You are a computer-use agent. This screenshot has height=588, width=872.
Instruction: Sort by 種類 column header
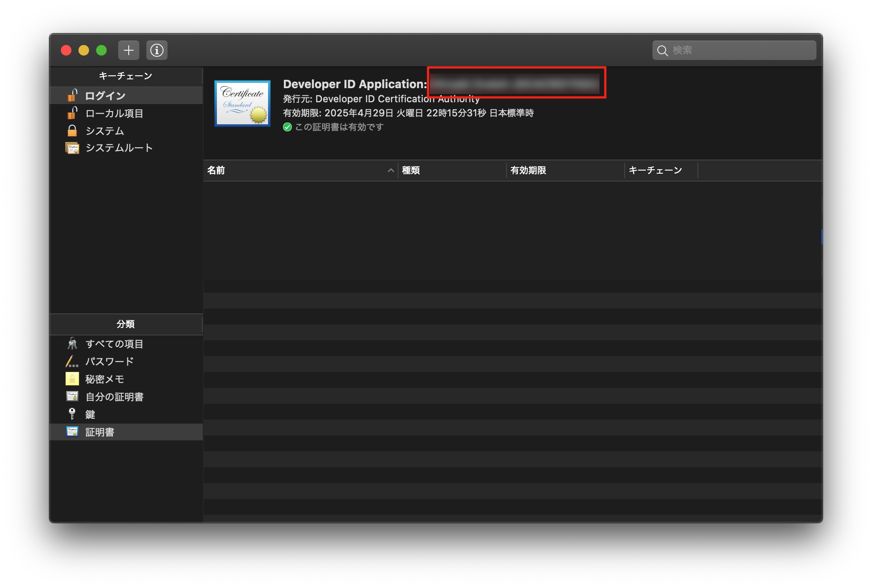click(x=411, y=171)
